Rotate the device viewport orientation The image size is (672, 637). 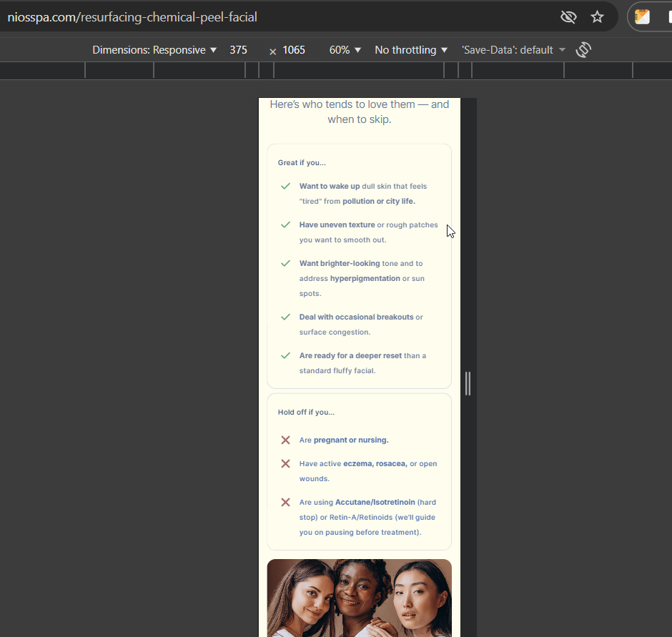(x=583, y=50)
